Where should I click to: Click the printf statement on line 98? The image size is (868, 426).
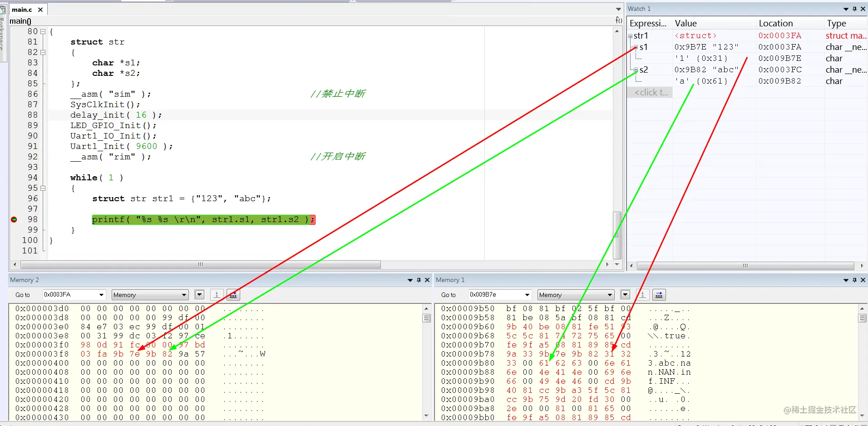pyautogui.click(x=203, y=220)
